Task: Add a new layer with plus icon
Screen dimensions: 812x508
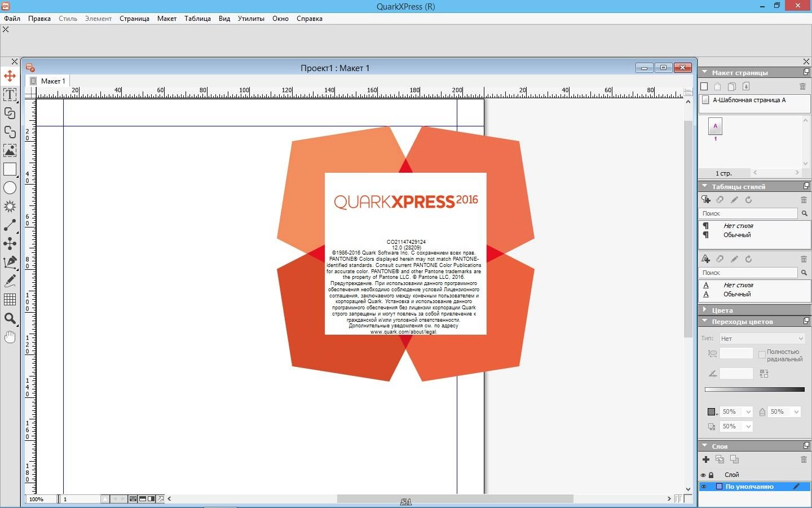Action: pyautogui.click(x=705, y=459)
